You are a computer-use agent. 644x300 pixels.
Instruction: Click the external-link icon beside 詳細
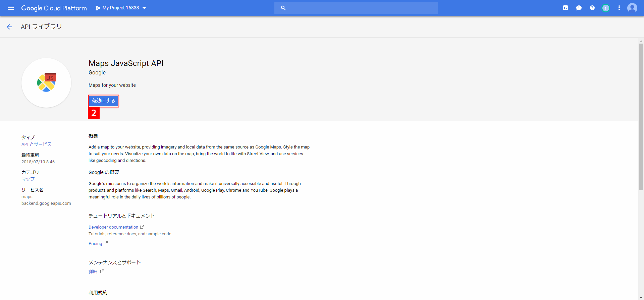tap(102, 272)
